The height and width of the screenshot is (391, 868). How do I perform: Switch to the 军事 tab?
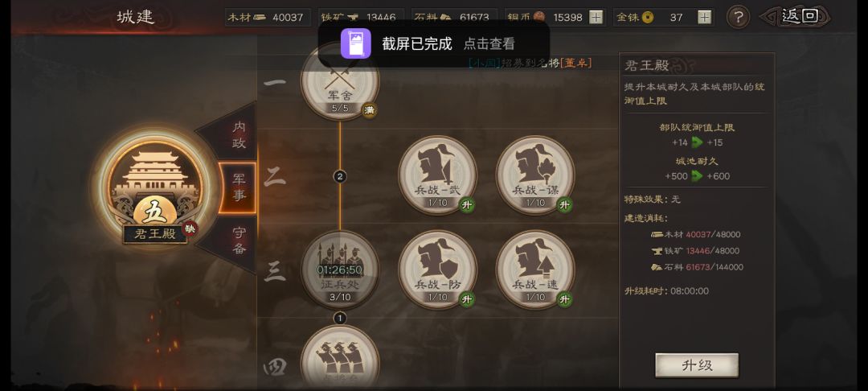point(238,187)
